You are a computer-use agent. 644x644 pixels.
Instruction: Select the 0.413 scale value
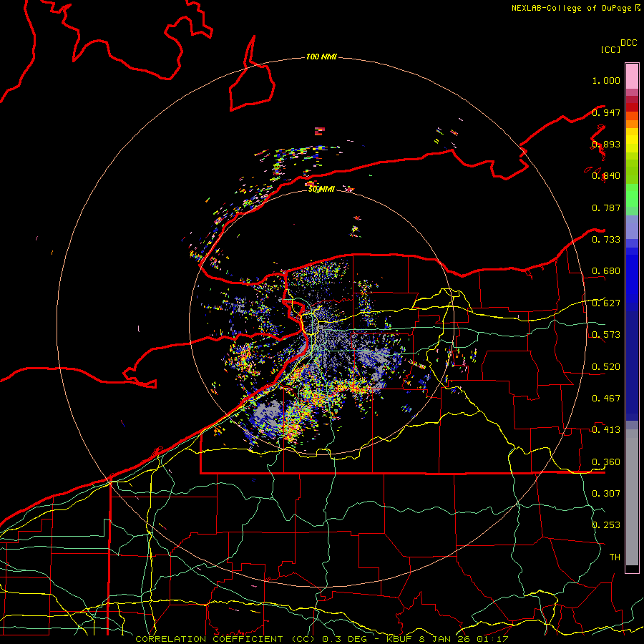tap(606, 430)
